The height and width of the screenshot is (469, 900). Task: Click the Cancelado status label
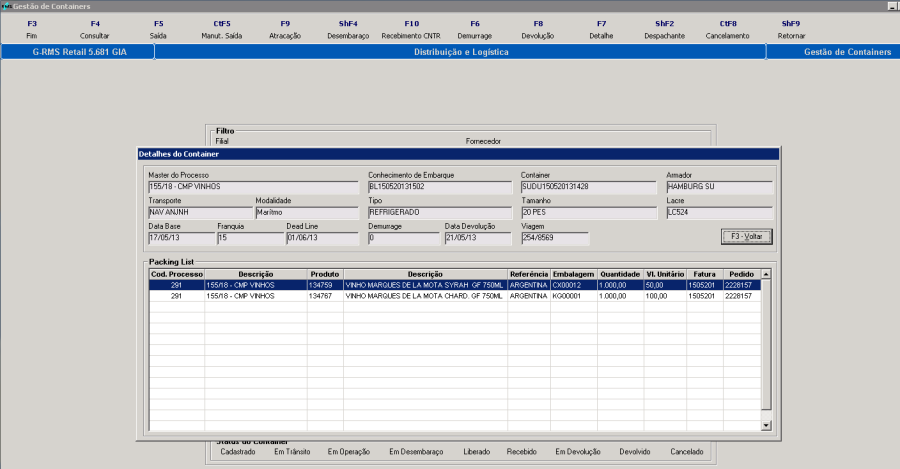[686, 452]
